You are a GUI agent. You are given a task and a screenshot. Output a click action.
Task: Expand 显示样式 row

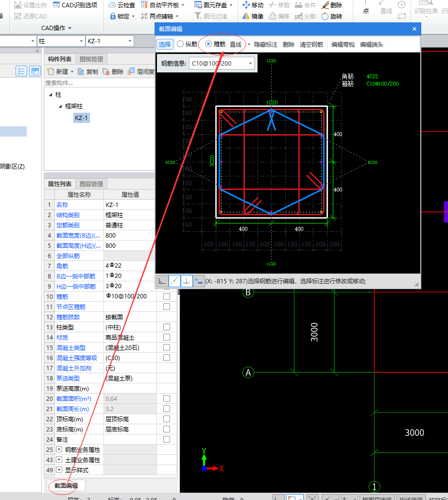59,470
